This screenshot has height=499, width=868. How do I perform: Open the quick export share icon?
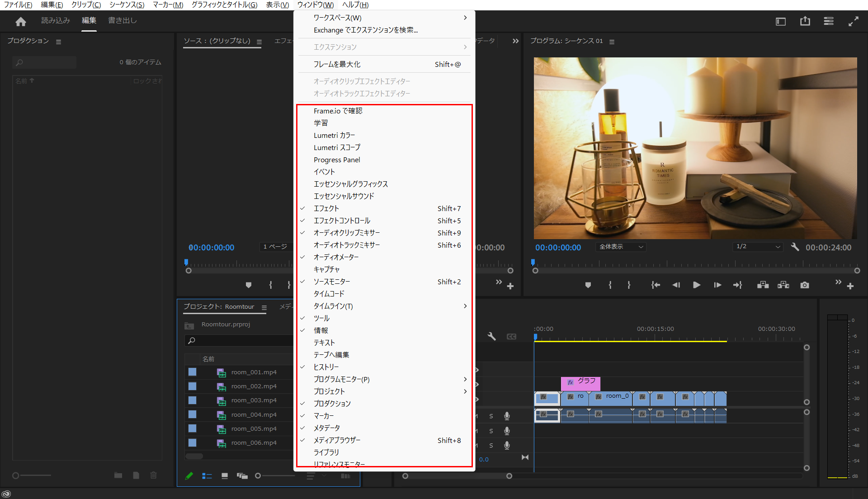point(805,21)
